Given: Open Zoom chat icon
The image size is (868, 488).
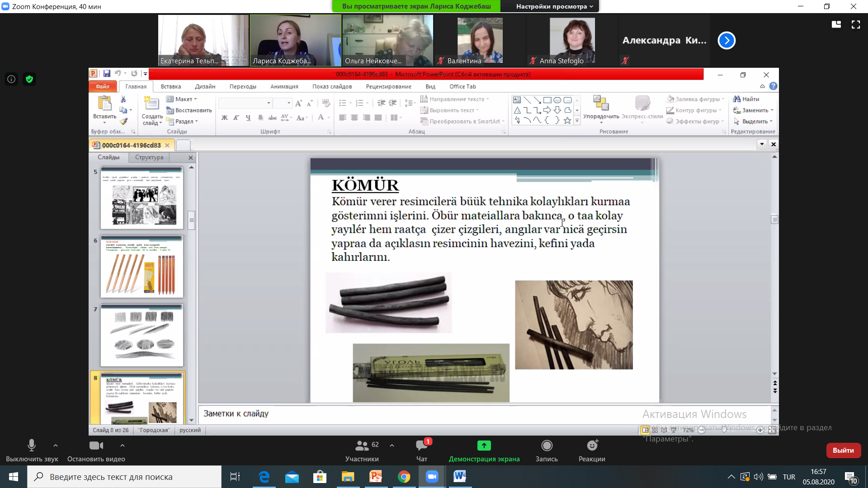Looking at the screenshot, I should (x=421, y=446).
